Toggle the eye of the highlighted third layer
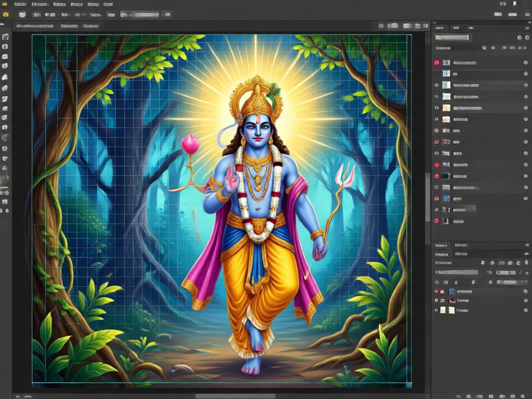 (436, 85)
